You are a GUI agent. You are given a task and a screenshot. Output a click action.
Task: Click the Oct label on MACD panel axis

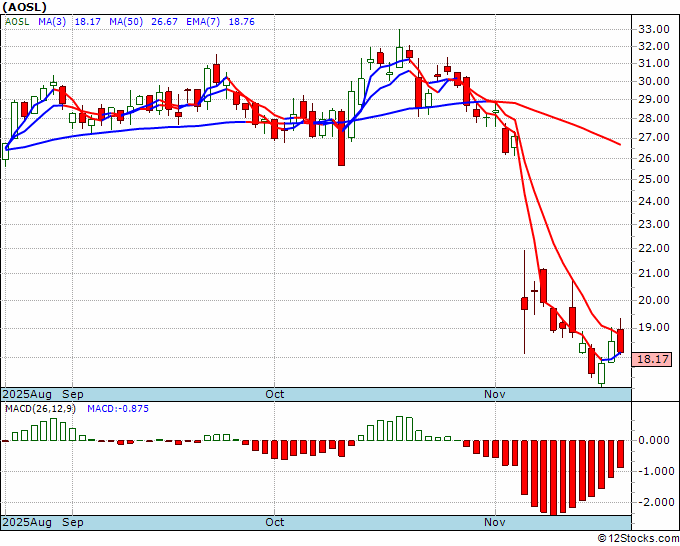point(275,522)
